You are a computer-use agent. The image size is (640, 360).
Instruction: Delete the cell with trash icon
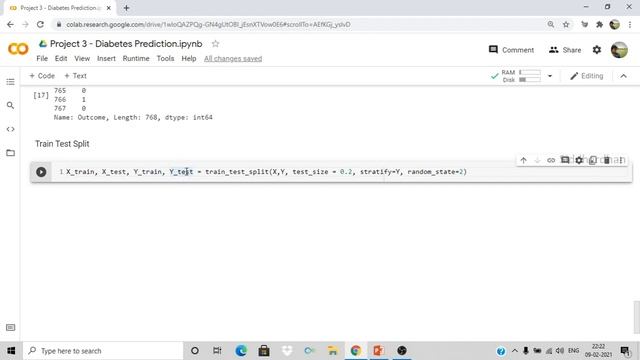coord(607,160)
